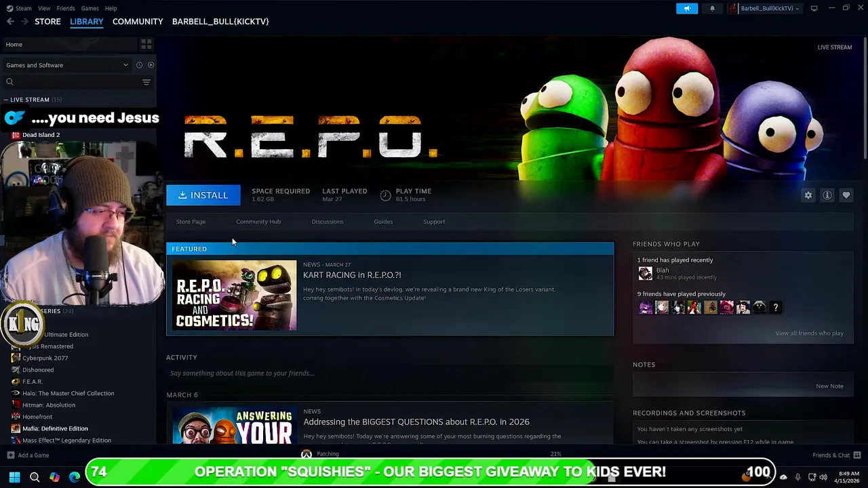
Task: Click friend Blah's avatar
Action: click(x=645, y=273)
